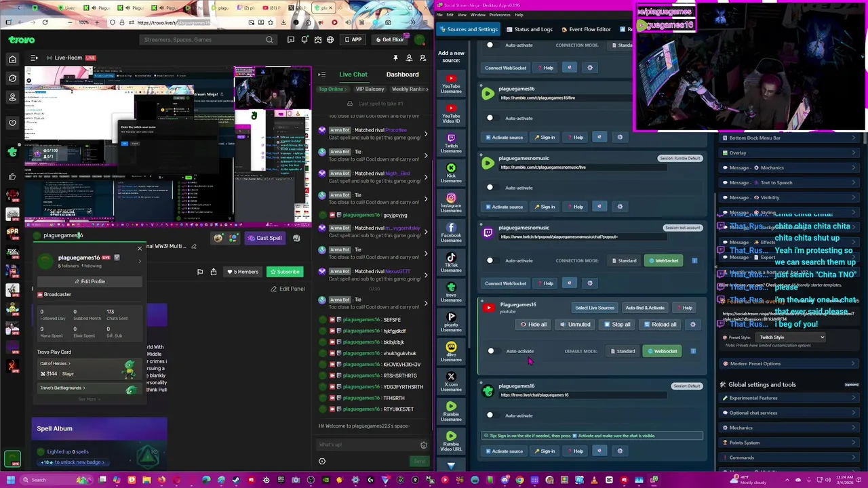Expand the Overlay section
868x488 pixels.
tap(790, 152)
